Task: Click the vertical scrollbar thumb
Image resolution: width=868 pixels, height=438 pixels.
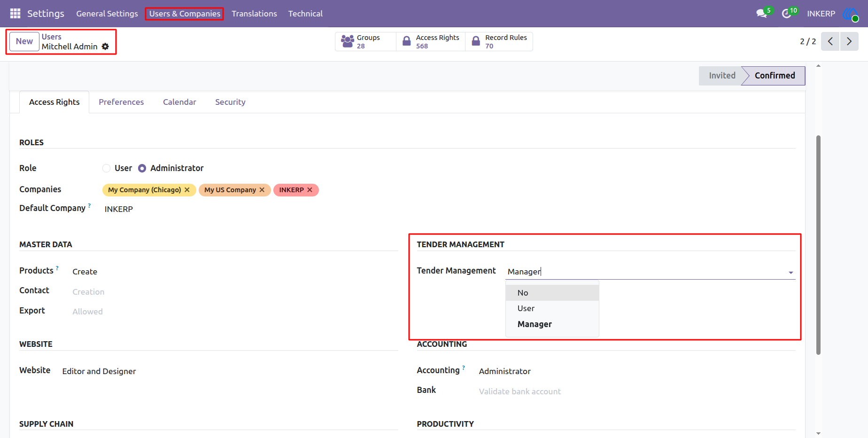Action: point(818,245)
